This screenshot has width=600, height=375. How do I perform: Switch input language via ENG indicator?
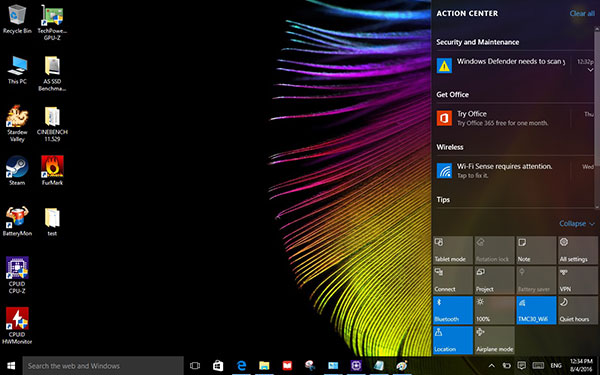556,366
